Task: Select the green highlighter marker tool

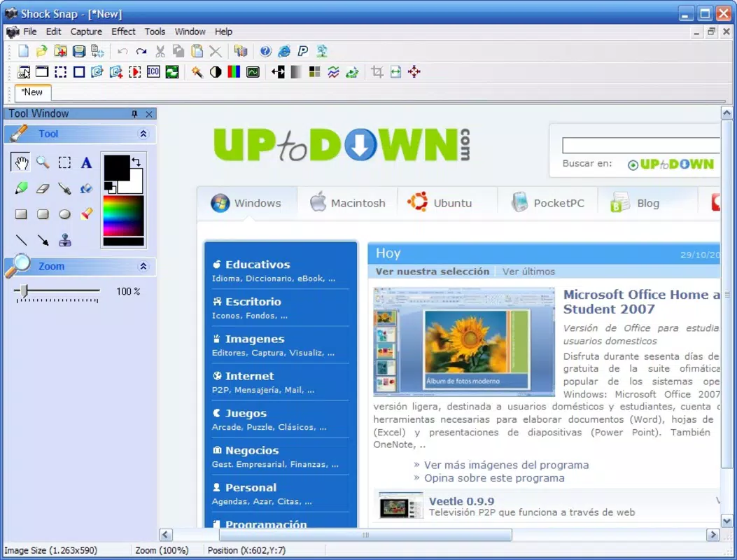Action: 21,188
